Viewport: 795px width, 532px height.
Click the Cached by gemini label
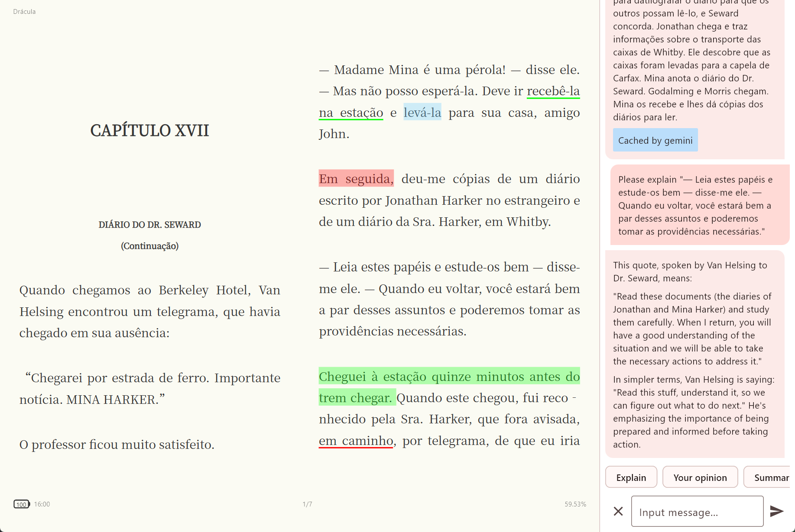655,140
